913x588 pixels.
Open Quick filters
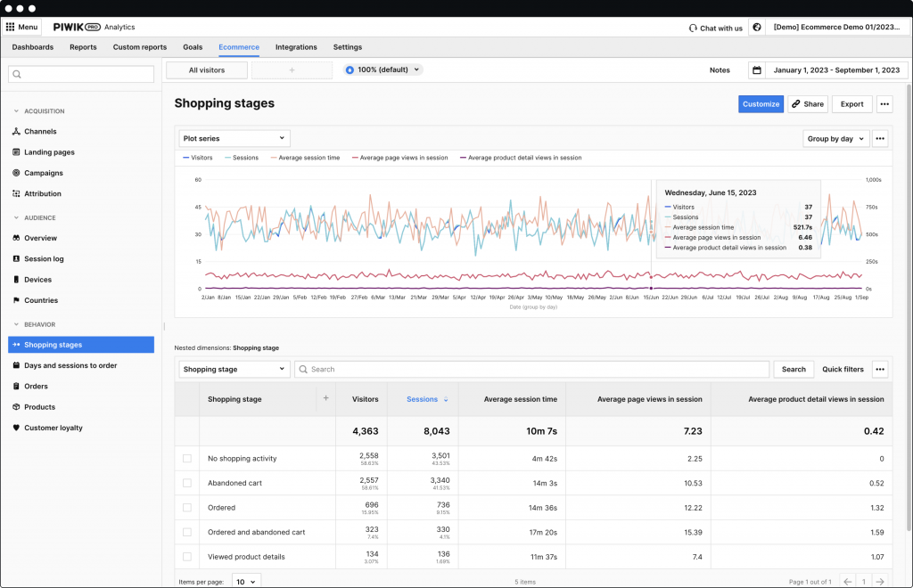(x=843, y=370)
